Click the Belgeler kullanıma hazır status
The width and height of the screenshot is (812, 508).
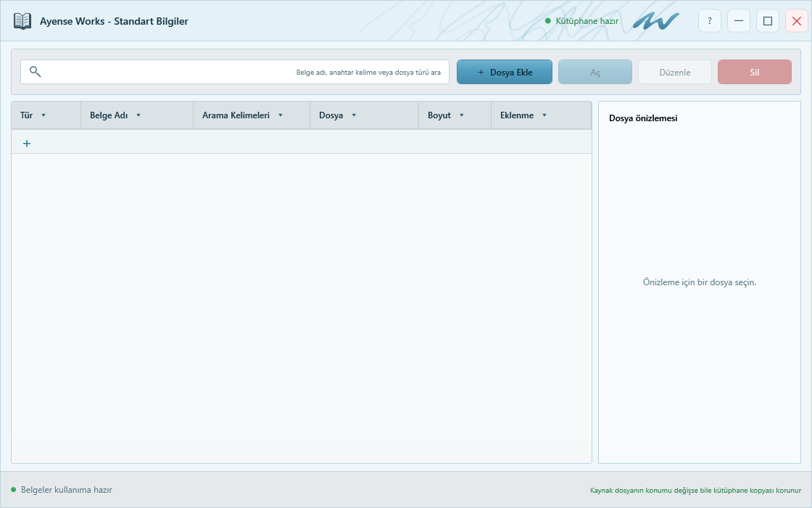(66, 490)
